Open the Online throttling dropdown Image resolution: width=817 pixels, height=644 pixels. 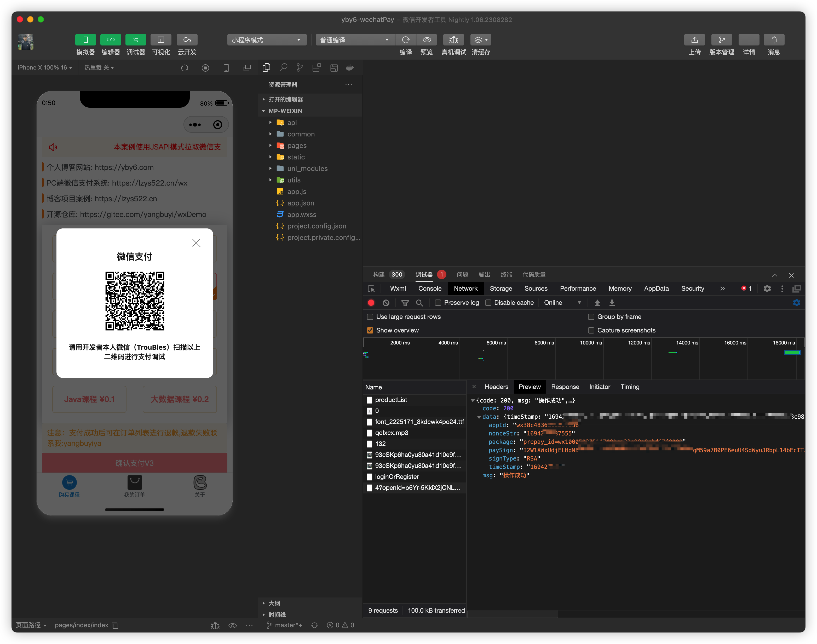pos(562,303)
